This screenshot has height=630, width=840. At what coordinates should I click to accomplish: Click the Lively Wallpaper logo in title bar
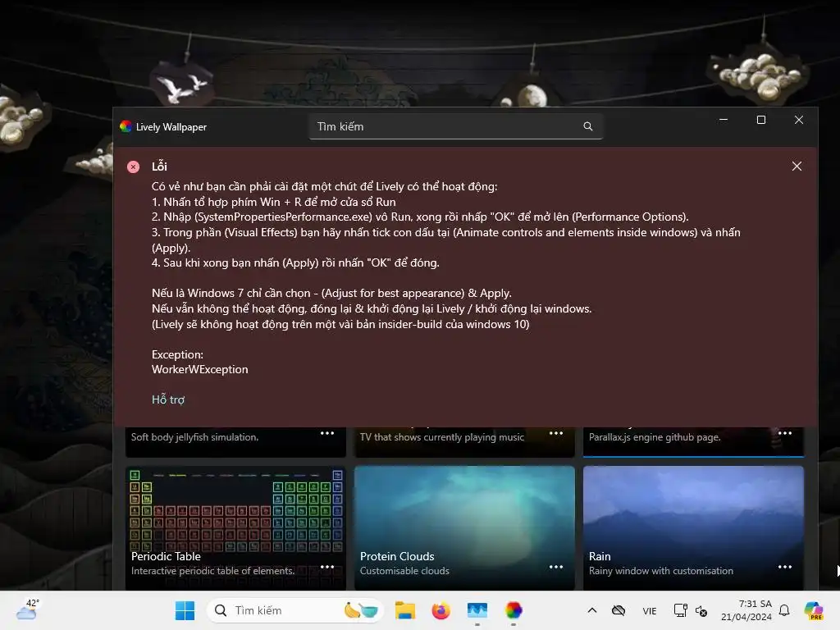point(126,126)
